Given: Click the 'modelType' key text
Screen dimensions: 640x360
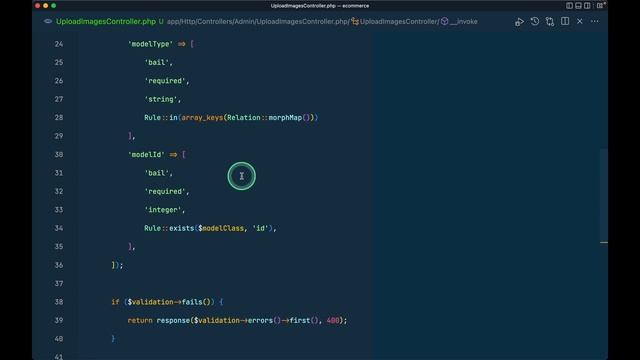Looking at the screenshot, I should (x=150, y=44).
